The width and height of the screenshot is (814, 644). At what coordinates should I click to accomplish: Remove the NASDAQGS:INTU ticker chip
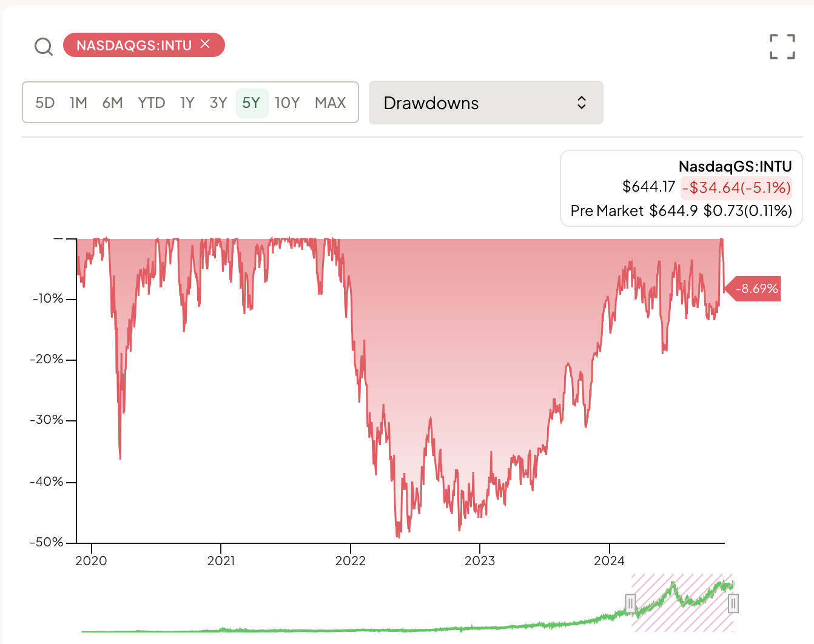(205, 44)
